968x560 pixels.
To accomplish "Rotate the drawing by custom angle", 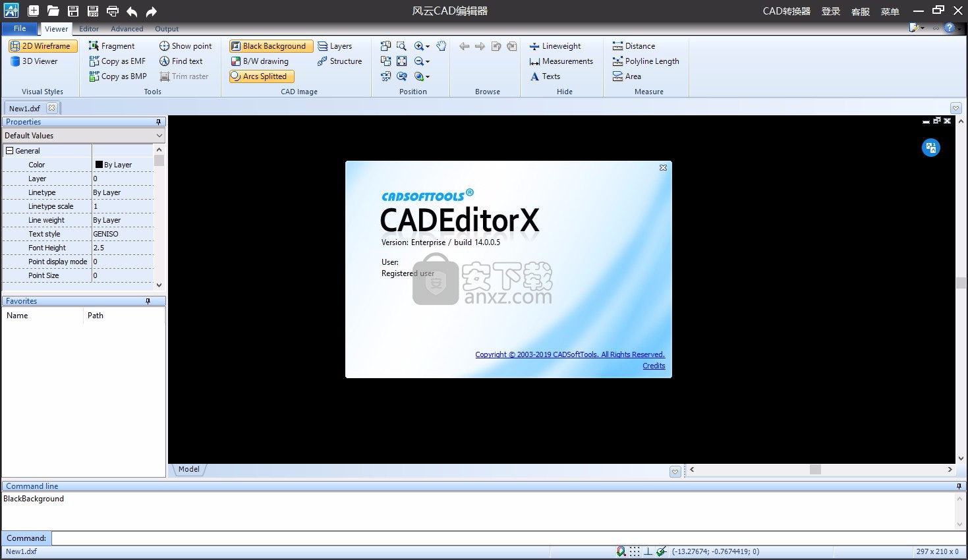I will point(386,76).
